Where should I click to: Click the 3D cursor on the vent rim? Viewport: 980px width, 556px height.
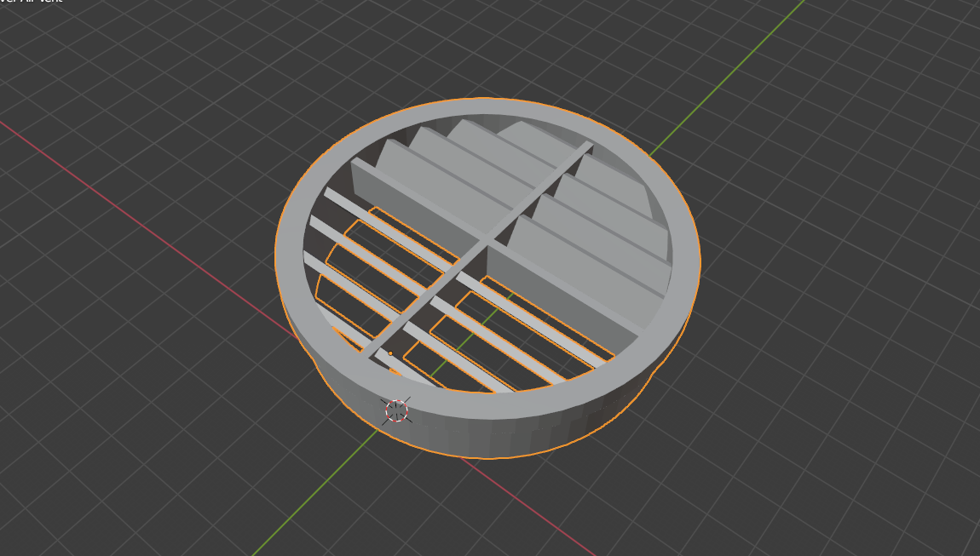[397, 411]
